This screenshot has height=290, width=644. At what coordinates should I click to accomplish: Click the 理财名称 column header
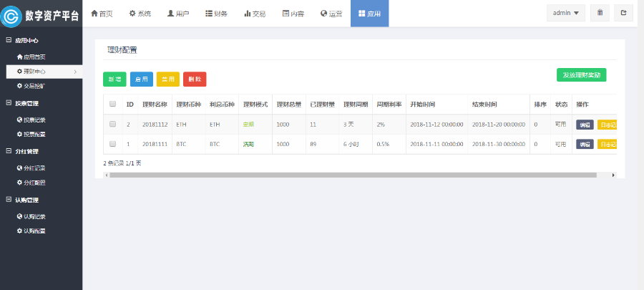coord(155,105)
